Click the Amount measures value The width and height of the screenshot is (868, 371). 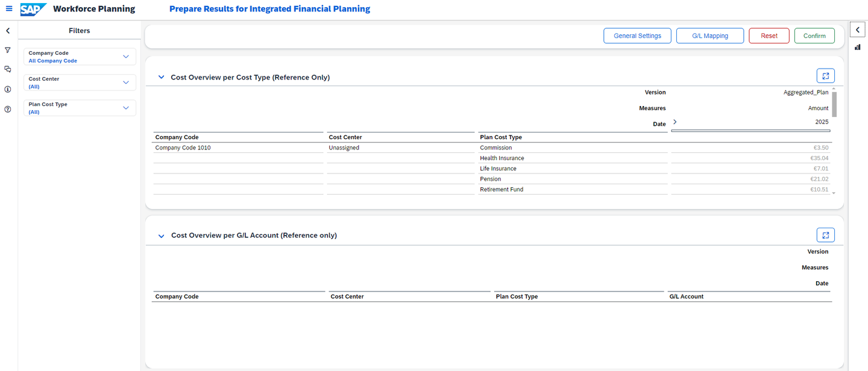[x=818, y=108]
